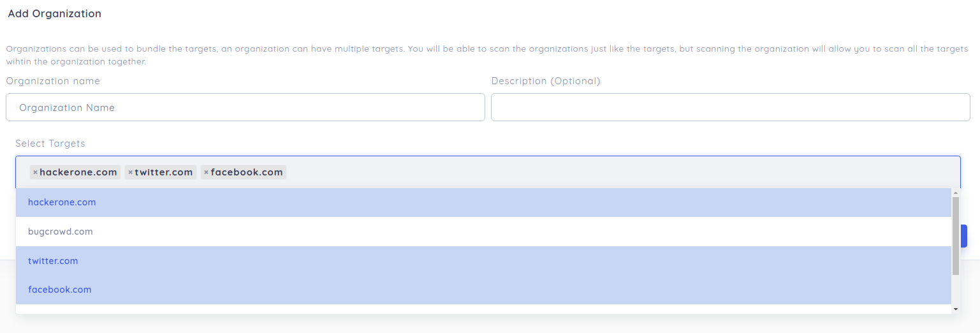
Task: Remove the twitter.com tag using its x
Action: [x=130, y=172]
